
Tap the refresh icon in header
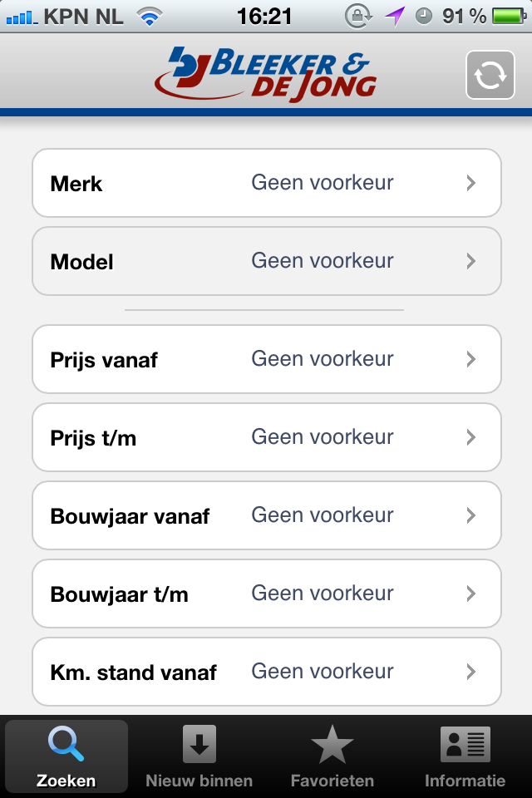coord(490,75)
